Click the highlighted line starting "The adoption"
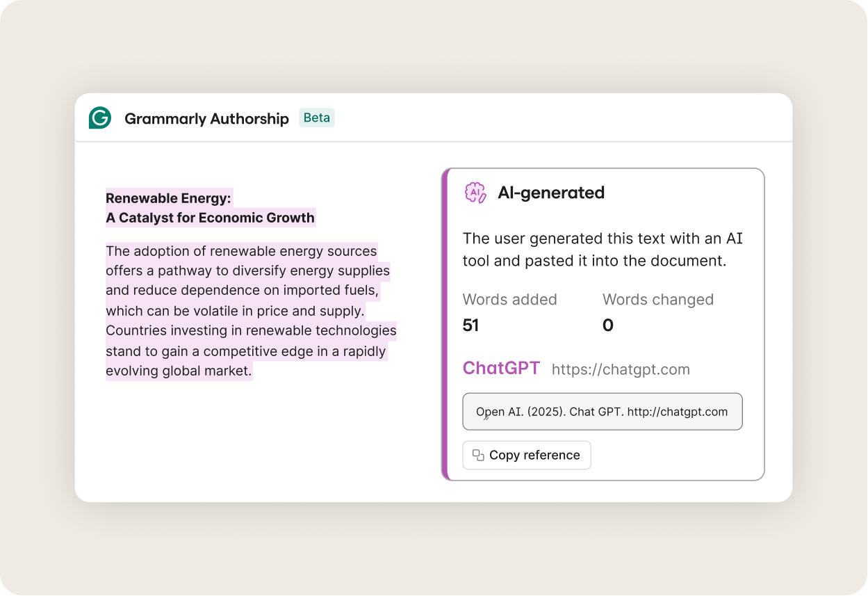This screenshot has height=596, width=868. [241, 251]
